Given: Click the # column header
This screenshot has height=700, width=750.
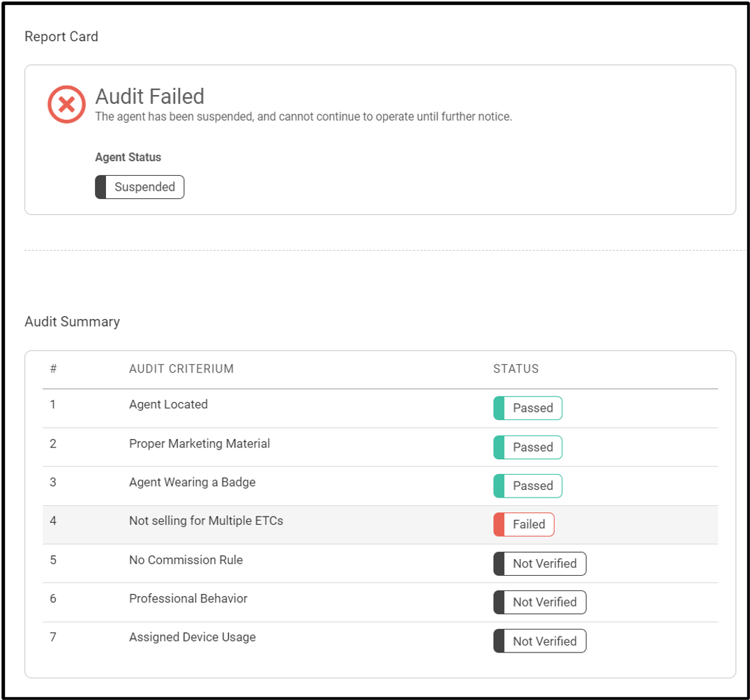Looking at the screenshot, I should [54, 369].
